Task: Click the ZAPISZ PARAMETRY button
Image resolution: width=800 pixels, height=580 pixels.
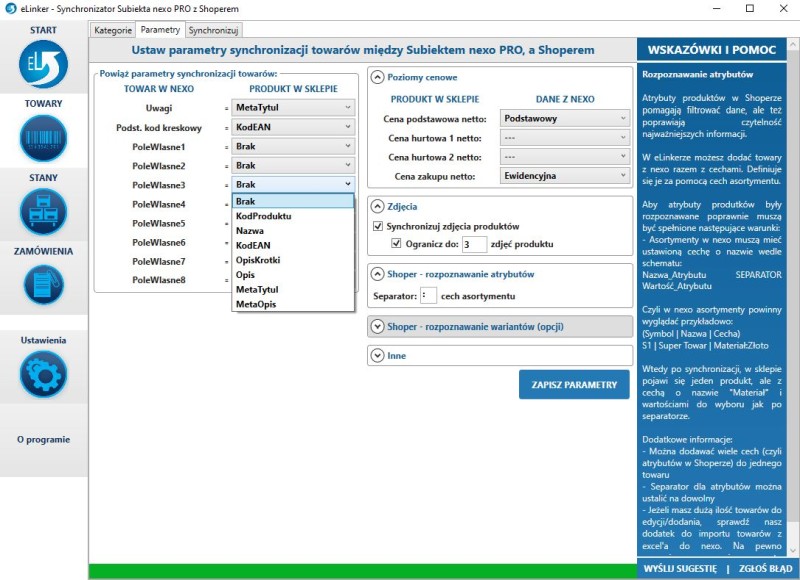Action: click(x=574, y=385)
